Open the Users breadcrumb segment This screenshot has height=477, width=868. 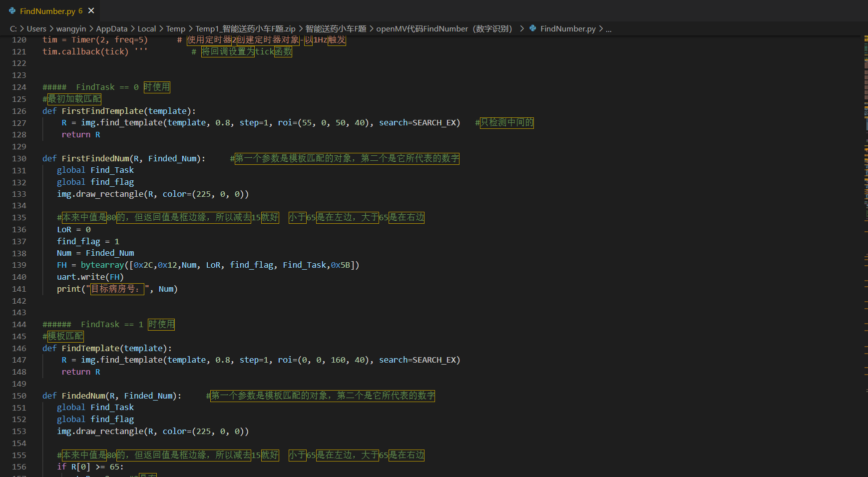coord(36,28)
